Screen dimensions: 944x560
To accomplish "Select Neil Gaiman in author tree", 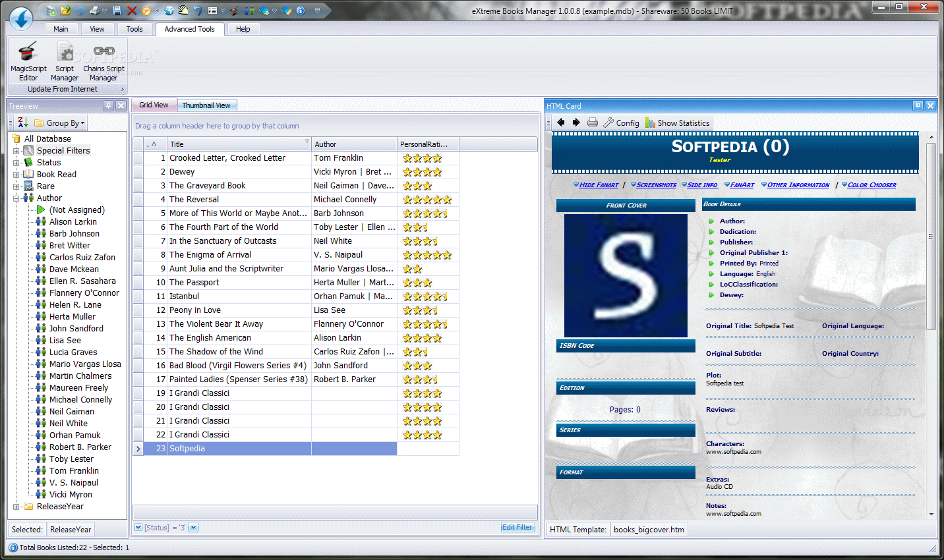I will click(x=72, y=412).
